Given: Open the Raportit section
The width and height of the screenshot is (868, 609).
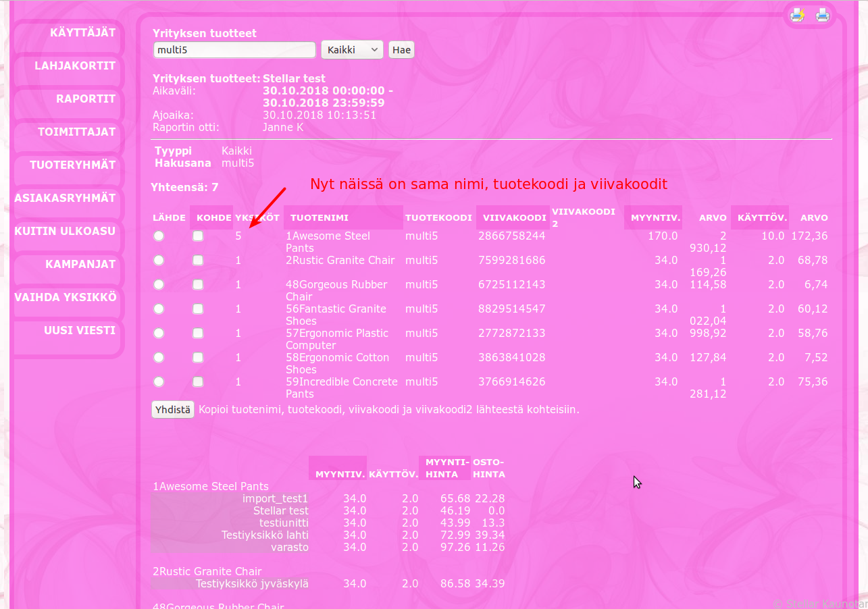Looking at the screenshot, I should (86, 99).
